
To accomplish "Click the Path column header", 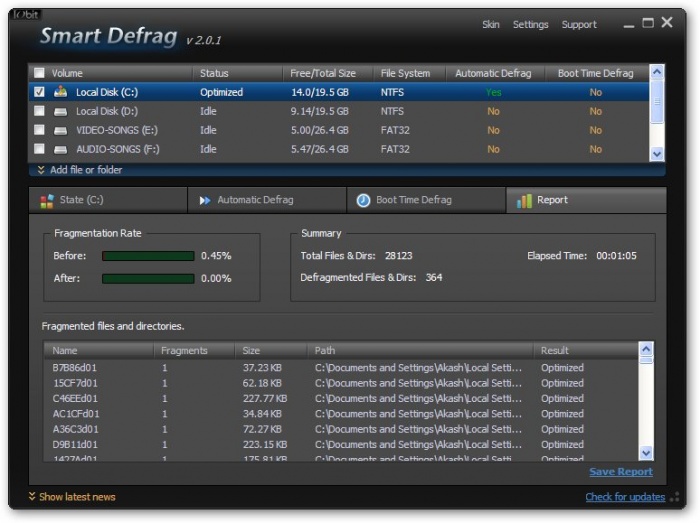I will 421,351.
